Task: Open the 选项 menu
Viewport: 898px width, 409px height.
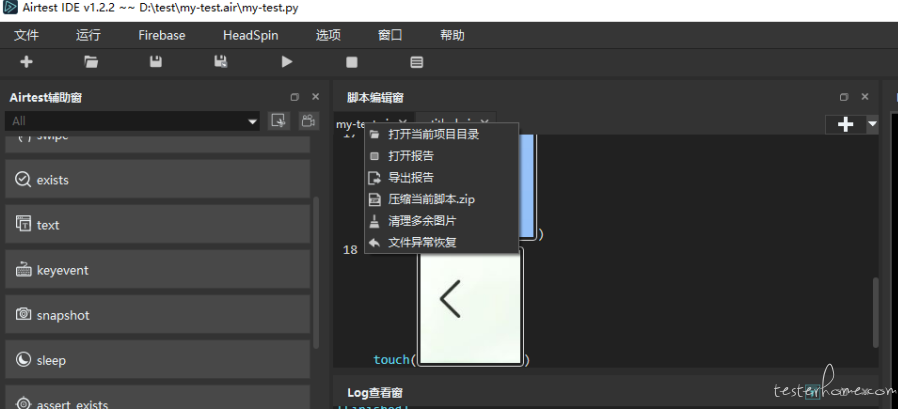Action: [328, 35]
